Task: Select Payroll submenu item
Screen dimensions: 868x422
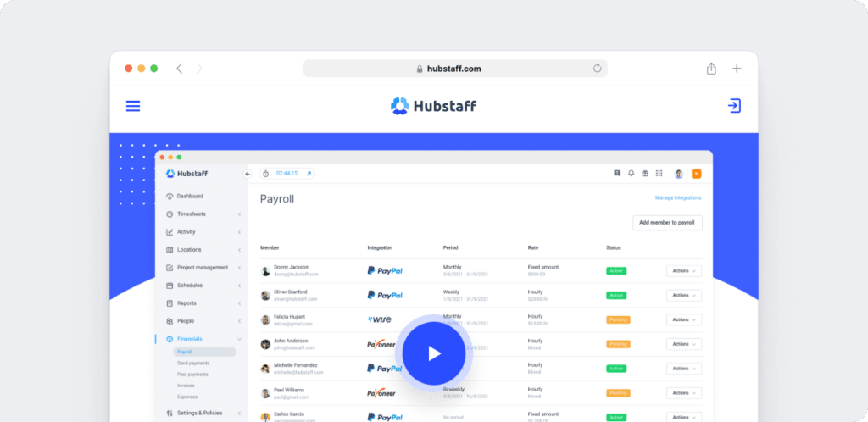Action: 205,352
